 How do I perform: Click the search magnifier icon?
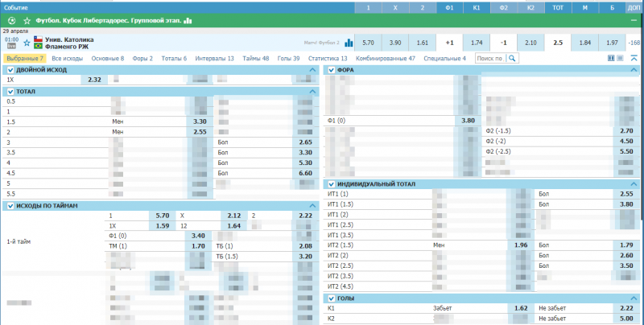(x=511, y=59)
